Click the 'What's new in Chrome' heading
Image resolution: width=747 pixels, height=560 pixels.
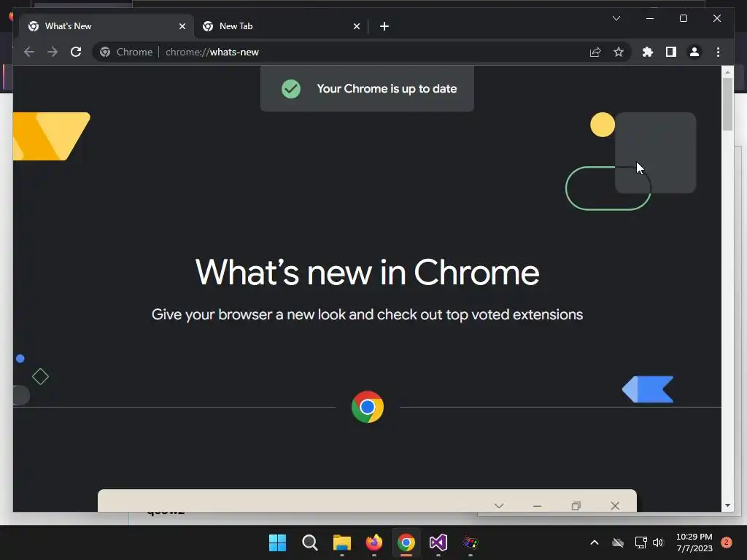tap(367, 273)
